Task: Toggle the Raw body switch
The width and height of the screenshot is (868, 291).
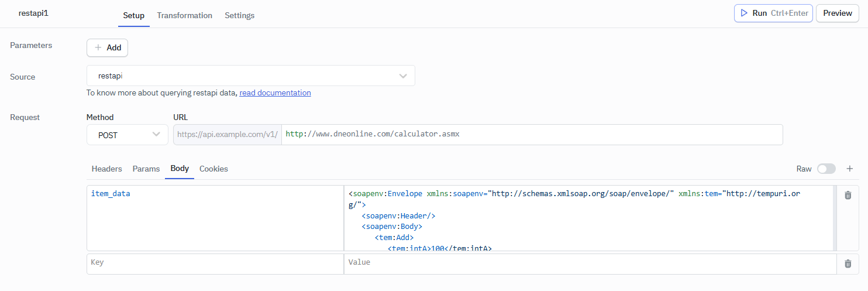Action: (x=826, y=169)
